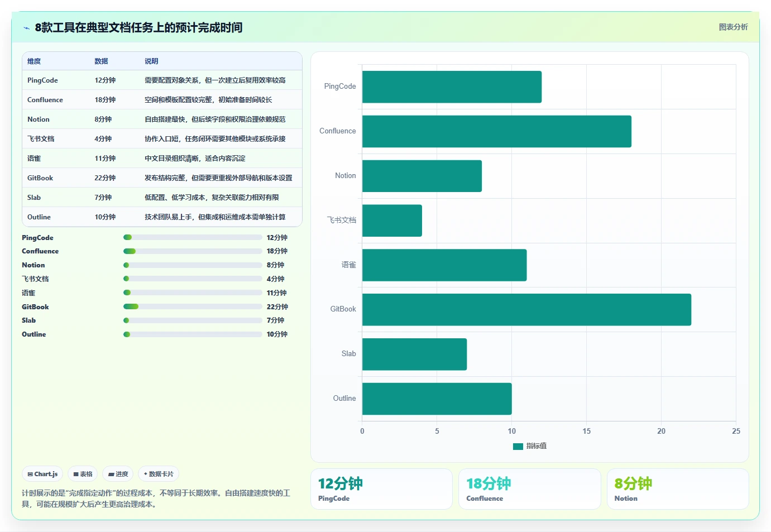Click the GitBook label on the chart axis
Viewport: 771px width, 532px height.
pyautogui.click(x=343, y=309)
